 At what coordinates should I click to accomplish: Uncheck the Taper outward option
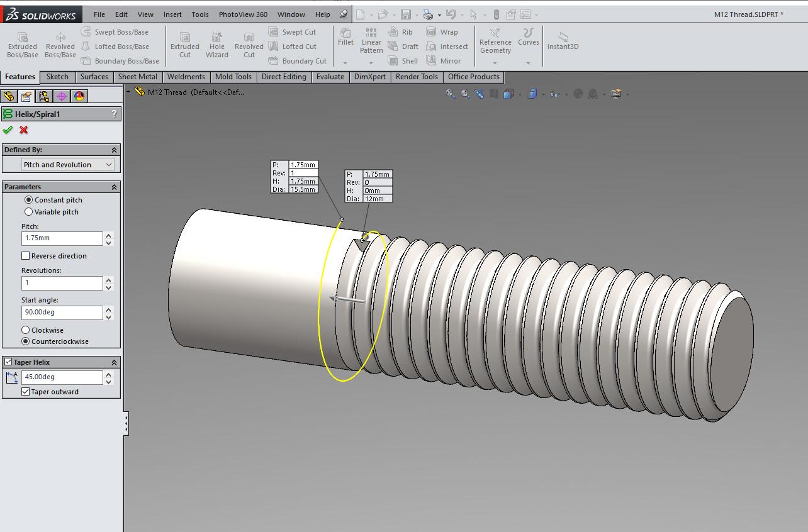tap(26, 391)
